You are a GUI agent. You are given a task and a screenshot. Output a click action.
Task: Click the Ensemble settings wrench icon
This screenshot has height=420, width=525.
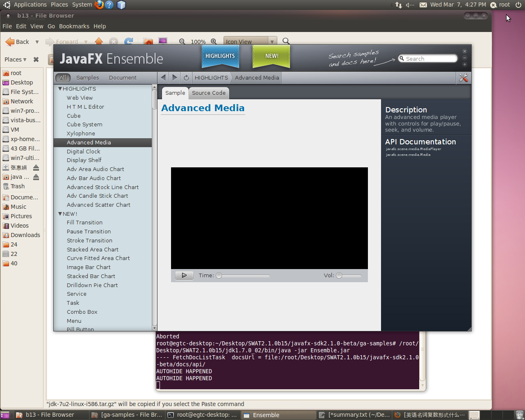tap(463, 78)
